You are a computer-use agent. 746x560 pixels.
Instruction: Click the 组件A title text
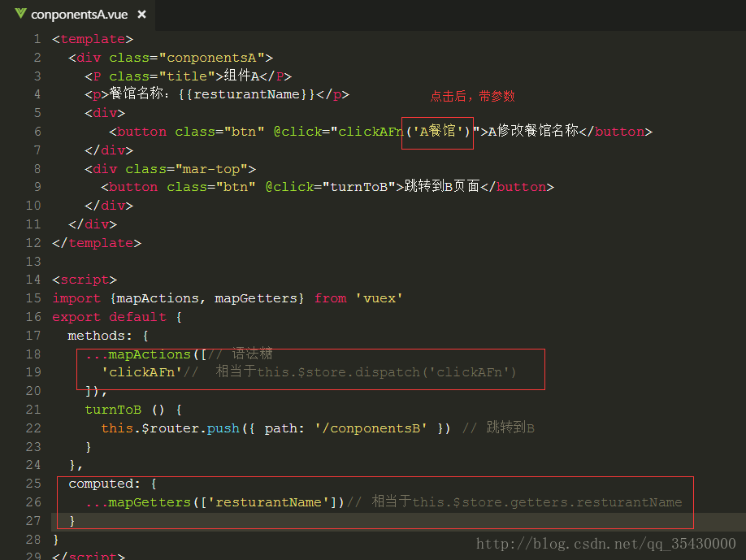241,76
